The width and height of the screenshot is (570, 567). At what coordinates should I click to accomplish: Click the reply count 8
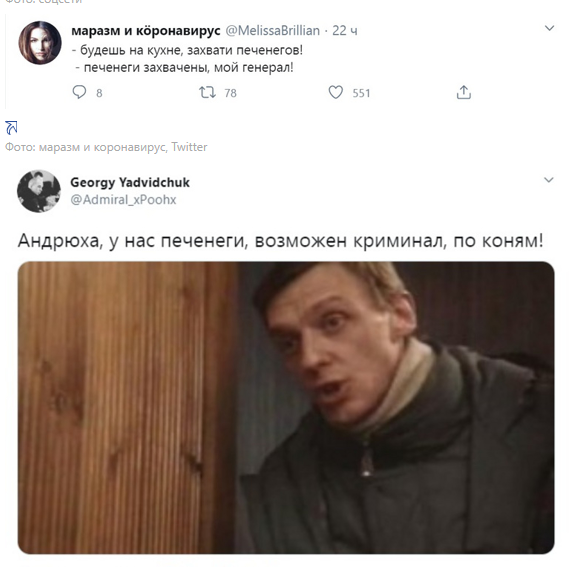pyautogui.click(x=99, y=93)
